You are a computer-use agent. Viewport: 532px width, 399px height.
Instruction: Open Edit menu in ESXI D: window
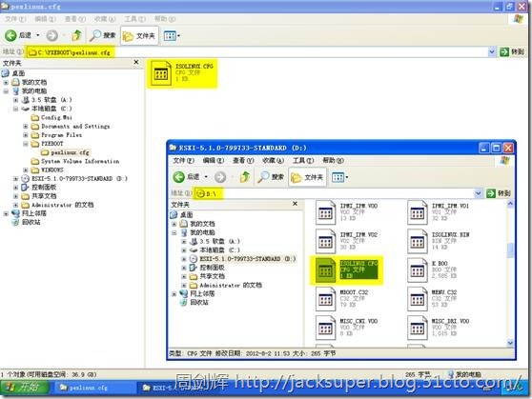click(x=214, y=160)
